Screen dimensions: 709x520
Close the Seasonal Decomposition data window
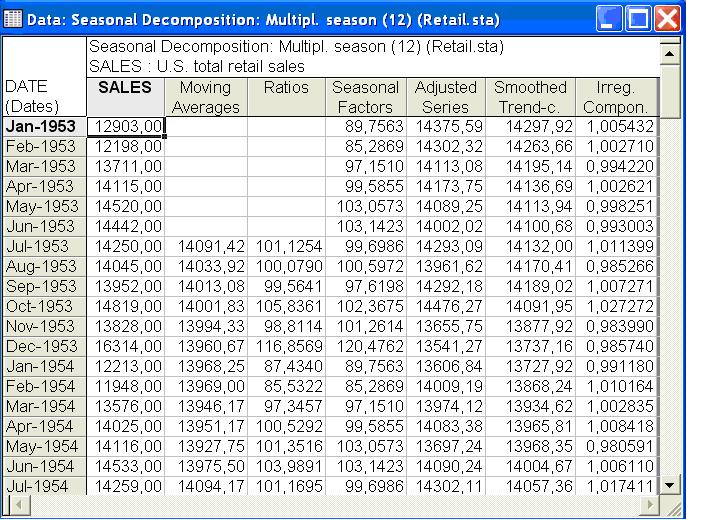pyautogui.click(x=667, y=19)
